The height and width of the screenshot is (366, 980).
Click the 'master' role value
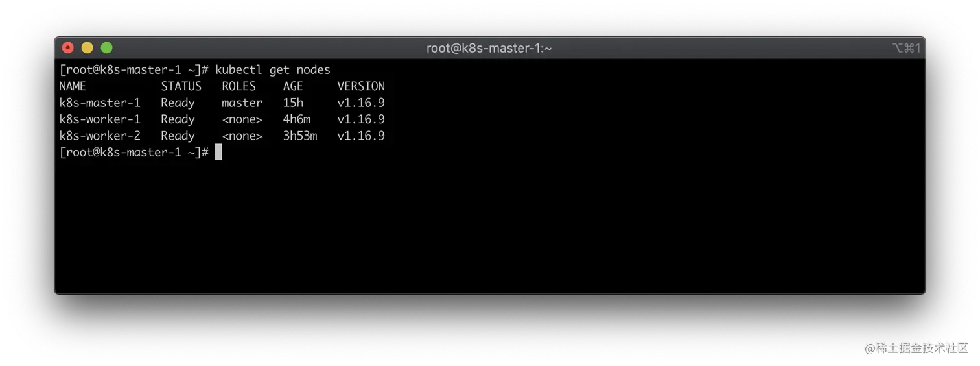click(242, 103)
